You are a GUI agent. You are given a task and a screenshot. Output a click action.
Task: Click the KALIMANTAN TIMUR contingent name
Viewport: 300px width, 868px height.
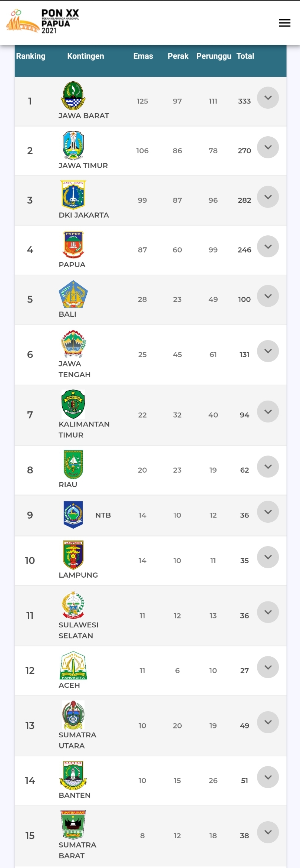[x=84, y=430]
